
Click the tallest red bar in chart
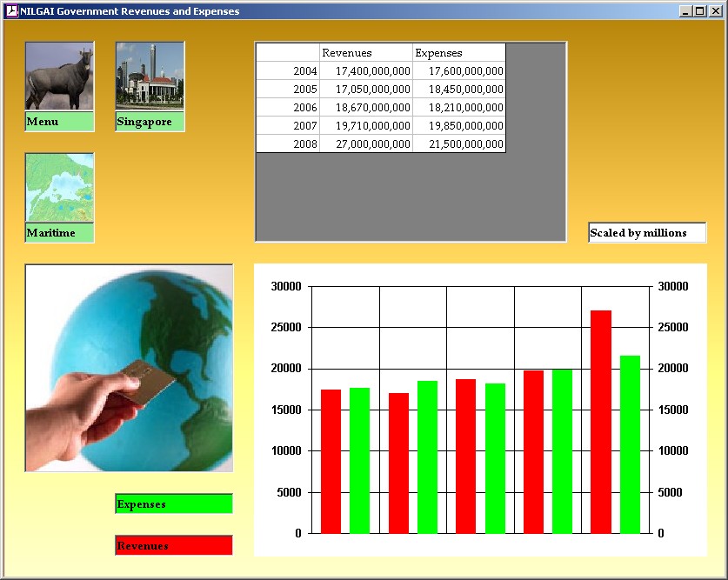tap(600, 422)
